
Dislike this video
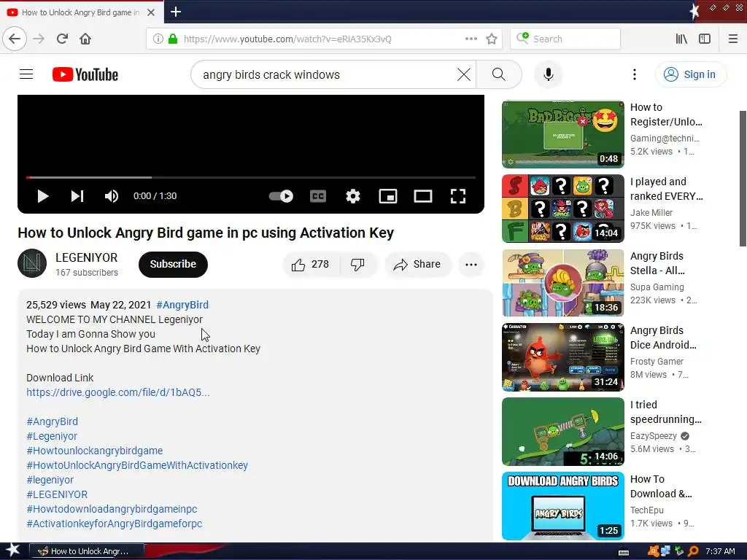pyautogui.click(x=357, y=264)
